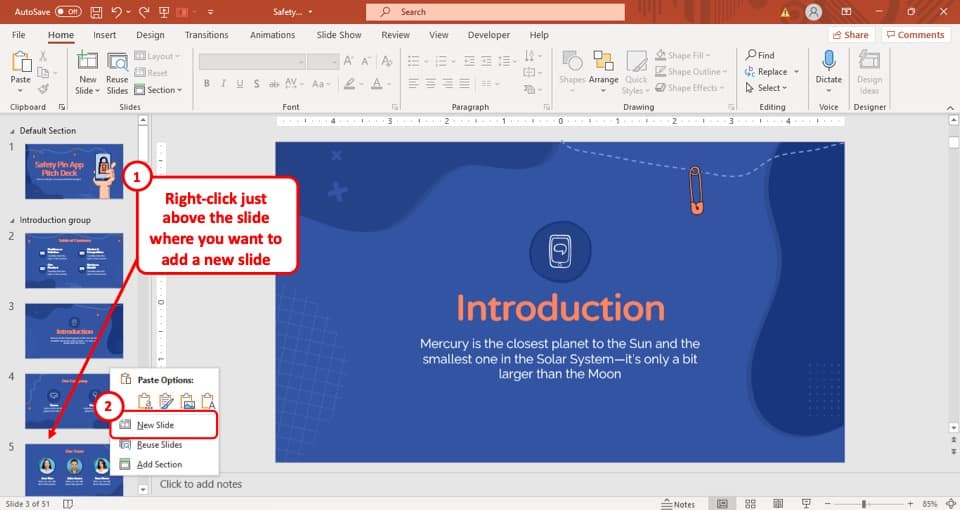Viewport: 960px width, 510px height.
Task: Click the New Slide ribbon icon
Action: tap(87, 61)
